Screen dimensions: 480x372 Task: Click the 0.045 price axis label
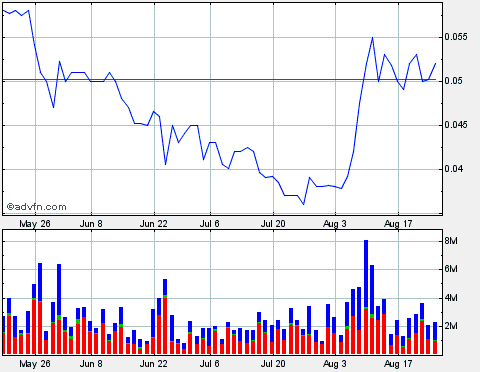[x=456, y=125]
